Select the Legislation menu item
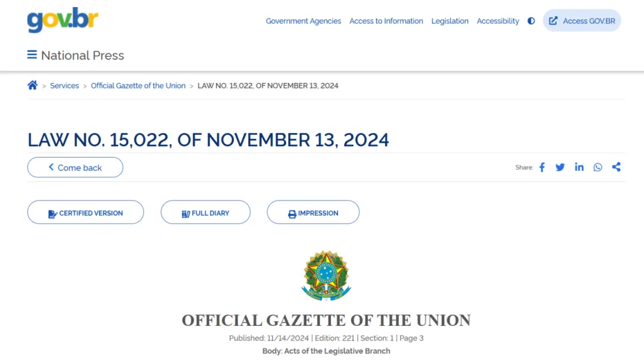The height and width of the screenshot is (364, 644). [x=450, y=21]
